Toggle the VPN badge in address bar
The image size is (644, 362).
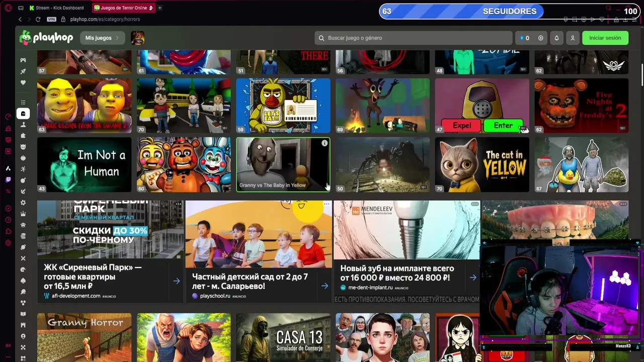(x=51, y=19)
